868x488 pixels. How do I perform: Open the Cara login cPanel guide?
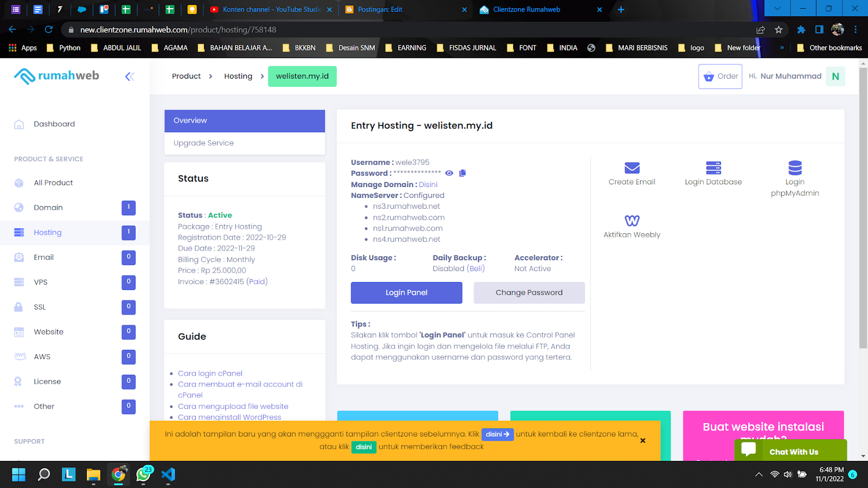[210, 374]
